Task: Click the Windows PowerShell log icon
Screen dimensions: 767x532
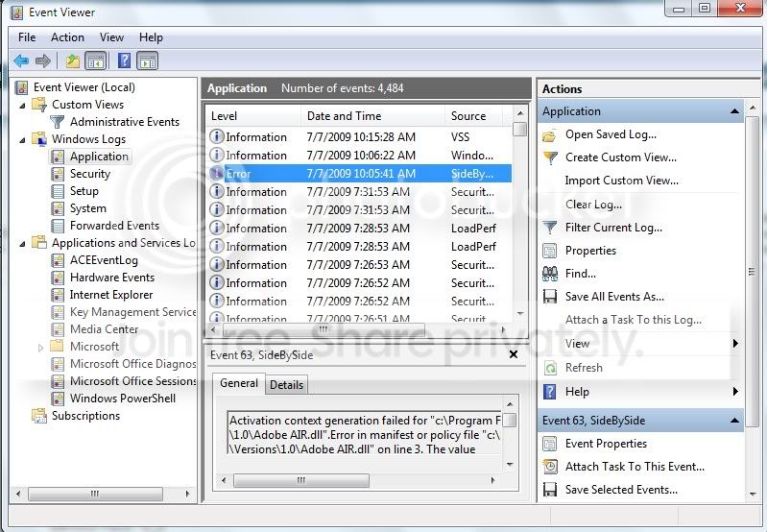Action: coord(58,399)
